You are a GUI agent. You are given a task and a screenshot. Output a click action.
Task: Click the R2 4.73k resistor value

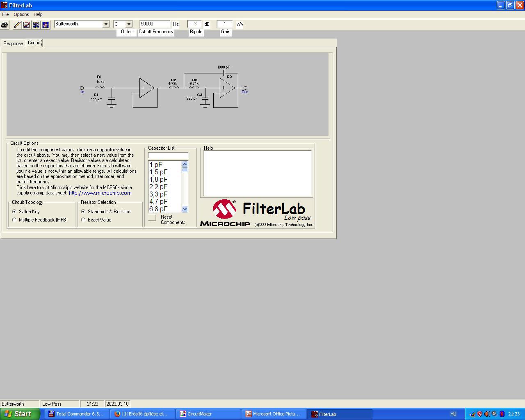(x=173, y=84)
